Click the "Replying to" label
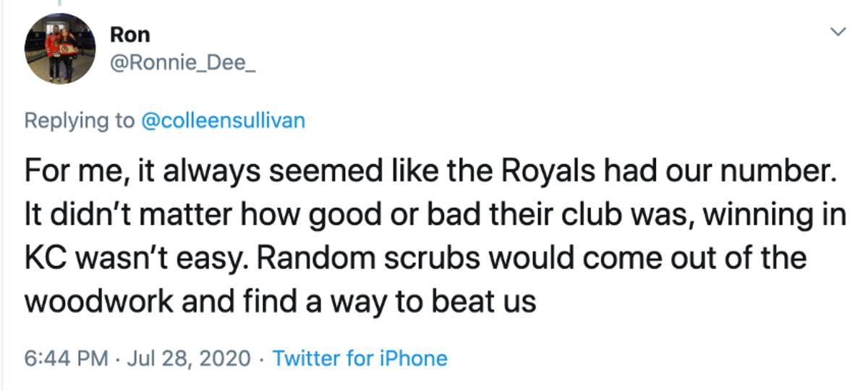This screenshot has width=868, height=391. 79,121
